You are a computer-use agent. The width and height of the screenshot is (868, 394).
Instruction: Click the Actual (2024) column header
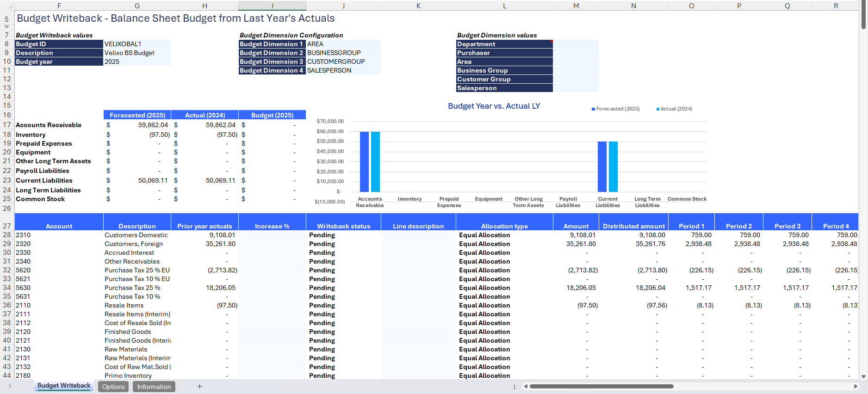click(x=205, y=115)
